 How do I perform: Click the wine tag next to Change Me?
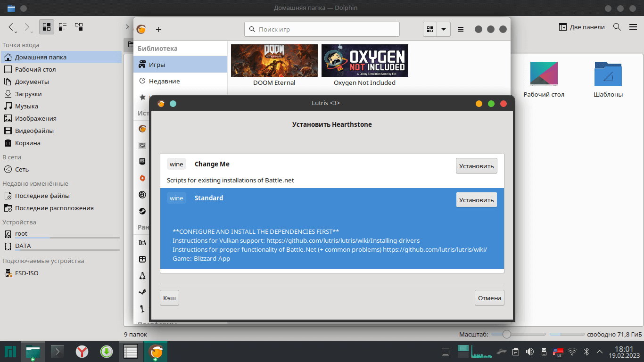pyautogui.click(x=176, y=164)
